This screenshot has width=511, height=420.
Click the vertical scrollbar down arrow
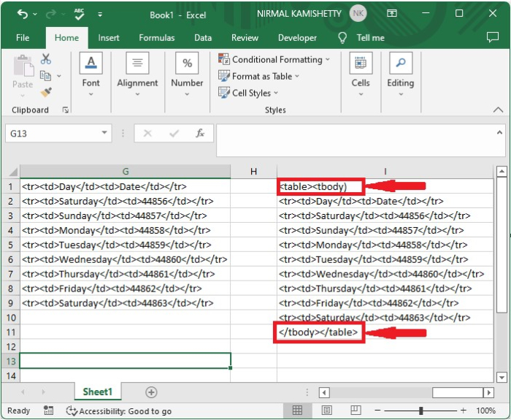pyautogui.click(x=502, y=378)
